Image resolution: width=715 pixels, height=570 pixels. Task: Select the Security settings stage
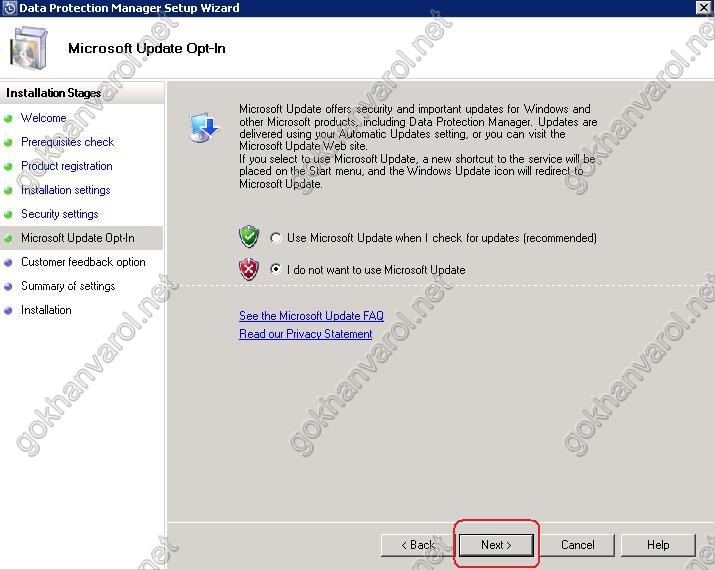(59, 214)
